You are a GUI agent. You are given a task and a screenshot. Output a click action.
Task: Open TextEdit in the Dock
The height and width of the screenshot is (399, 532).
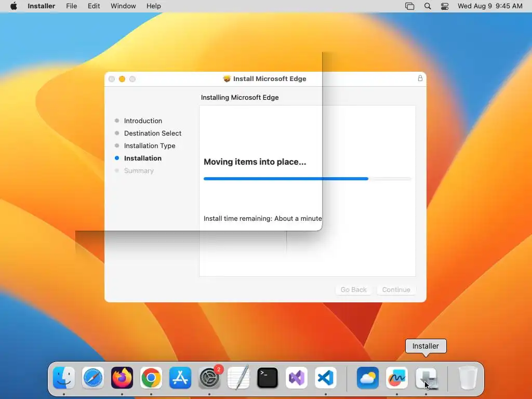(x=238, y=378)
